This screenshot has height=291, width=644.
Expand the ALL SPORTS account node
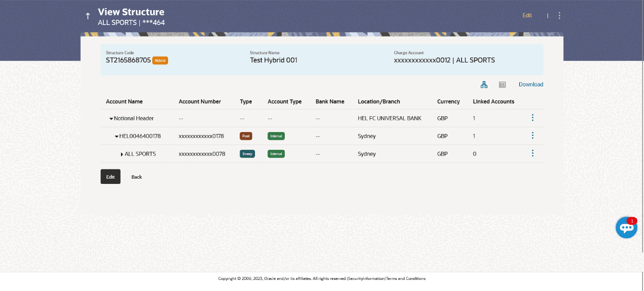[x=122, y=154]
